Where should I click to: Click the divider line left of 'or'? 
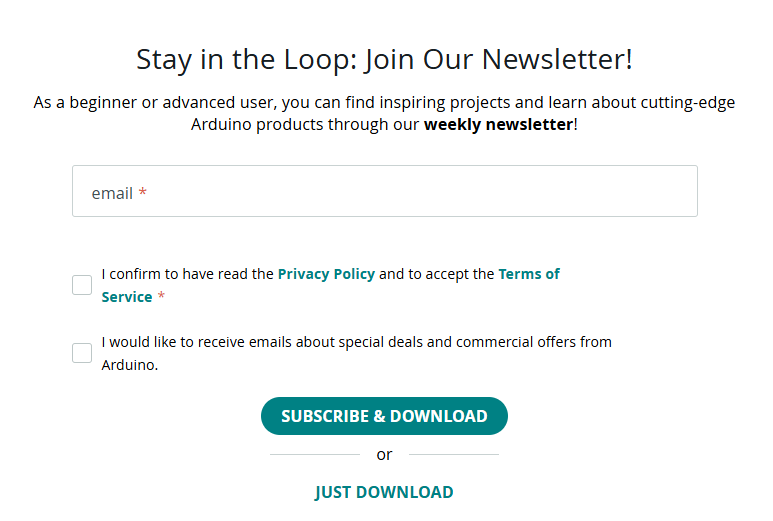(x=314, y=455)
